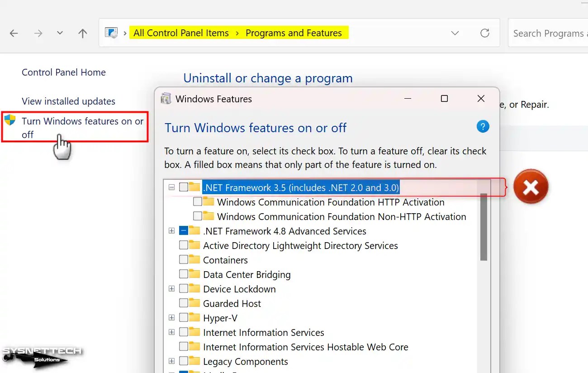
Task: Click the Control Panel icon in the address bar
Action: tap(111, 33)
